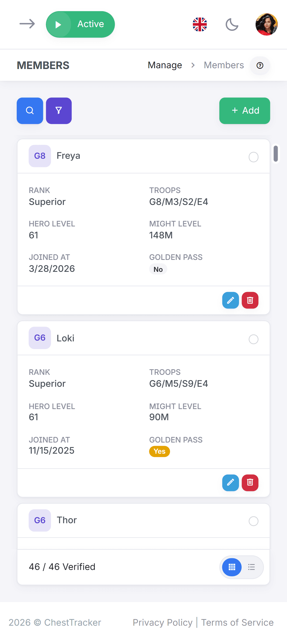
Task: Click joined date 11/15/2025
Action: click(x=51, y=450)
